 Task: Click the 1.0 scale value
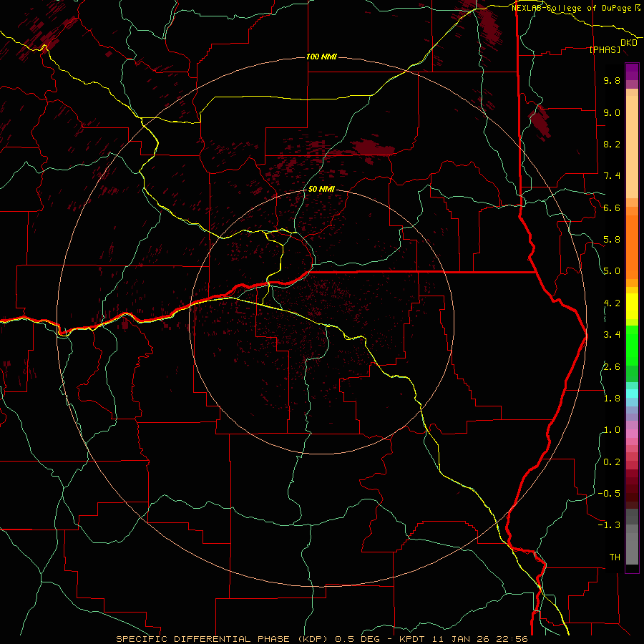point(612,430)
